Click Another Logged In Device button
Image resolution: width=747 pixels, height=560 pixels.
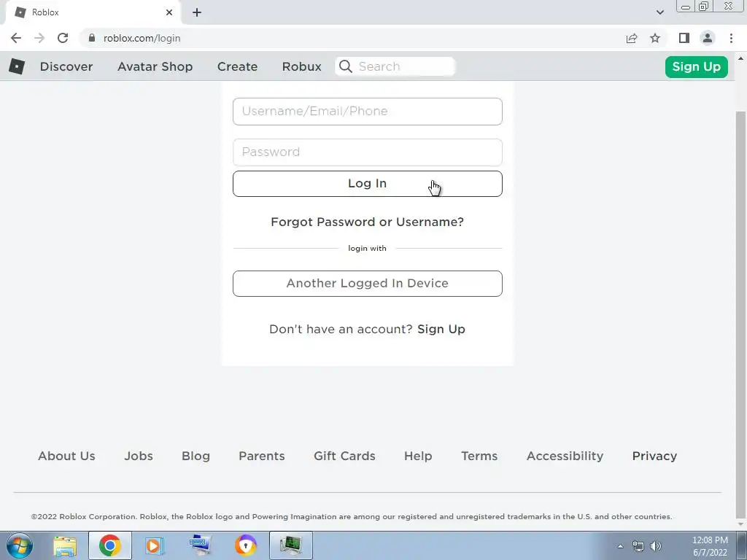coord(368,284)
